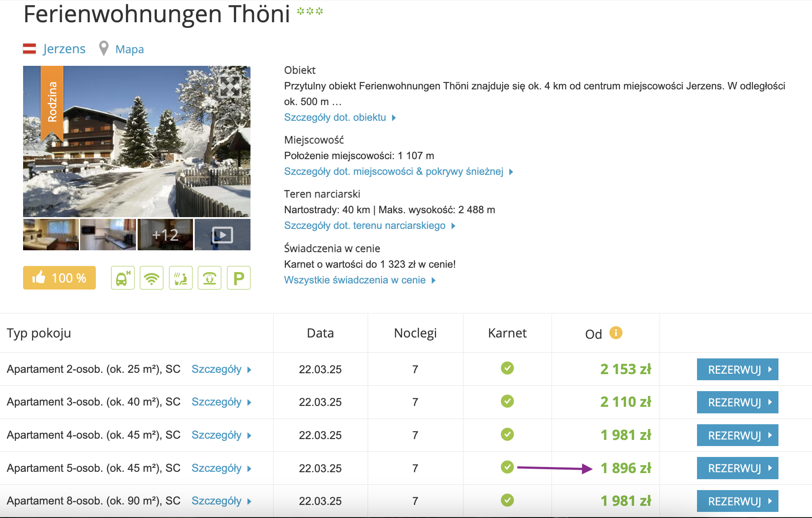
Task: Expand Szczegóły for Apartament 5-osob.
Action: [x=221, y=468]
